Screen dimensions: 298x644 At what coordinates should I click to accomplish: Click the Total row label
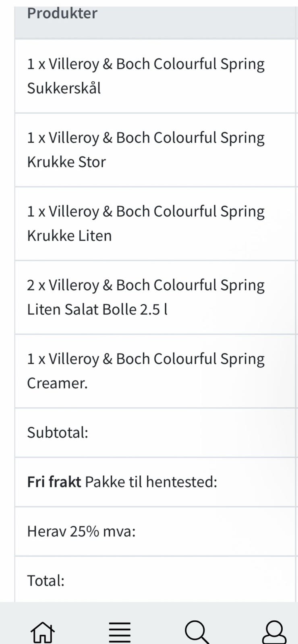[x=46, y=581]
